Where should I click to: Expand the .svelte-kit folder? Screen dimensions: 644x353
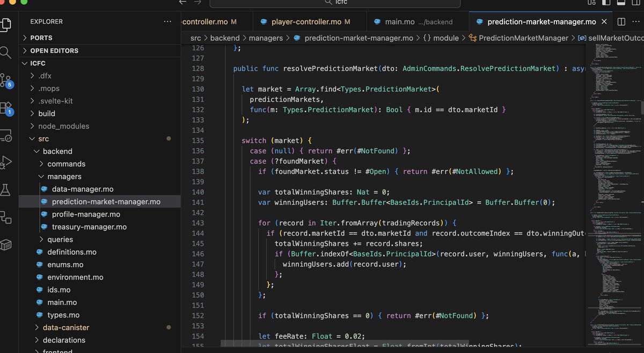tap(99, 101)
